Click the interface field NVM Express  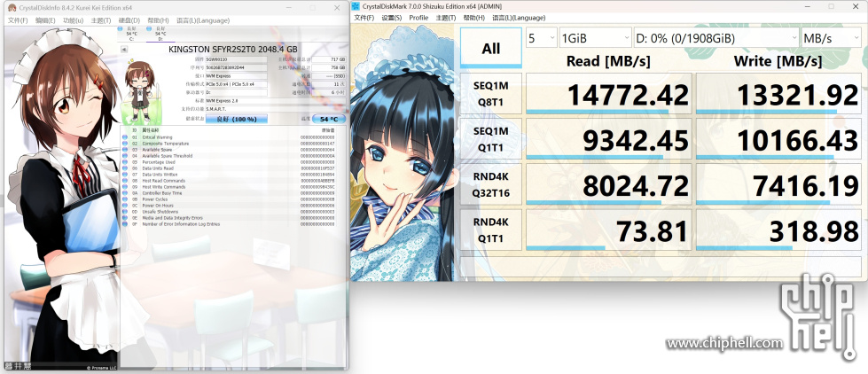[237, 76]
